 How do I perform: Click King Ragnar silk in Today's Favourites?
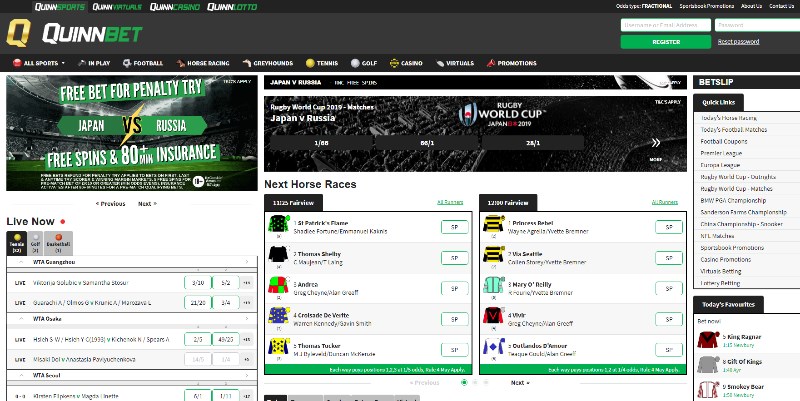point(708,340)
